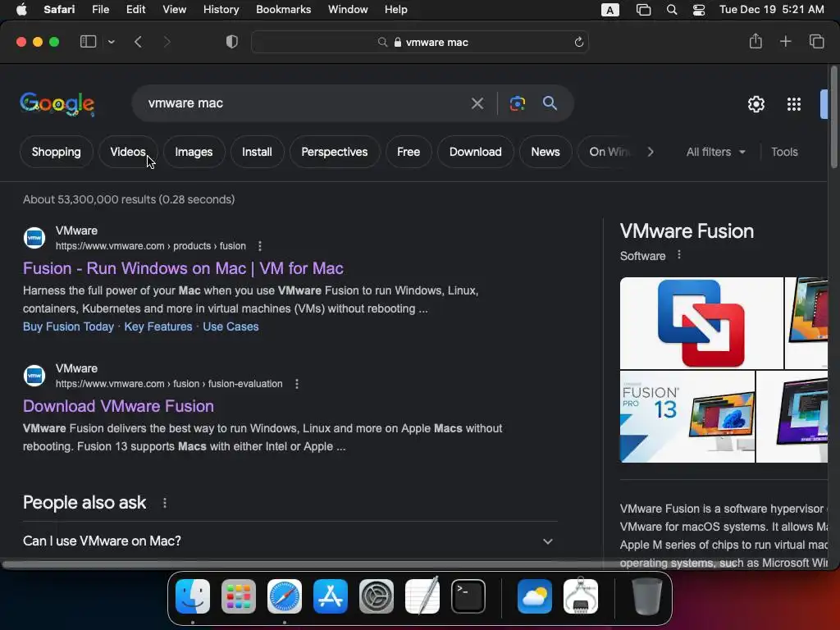840x630 pixels.
Task: Filter results by Videos
Action: click(127, 152)
